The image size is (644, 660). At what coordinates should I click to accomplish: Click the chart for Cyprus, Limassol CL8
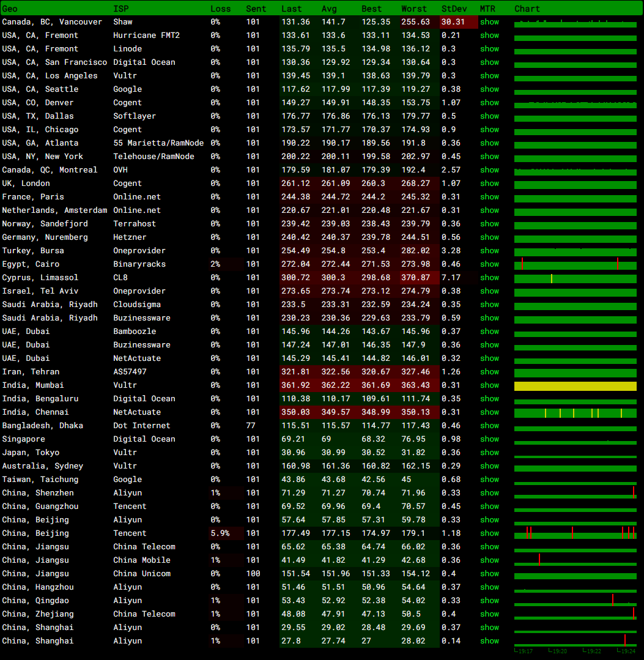575,278
